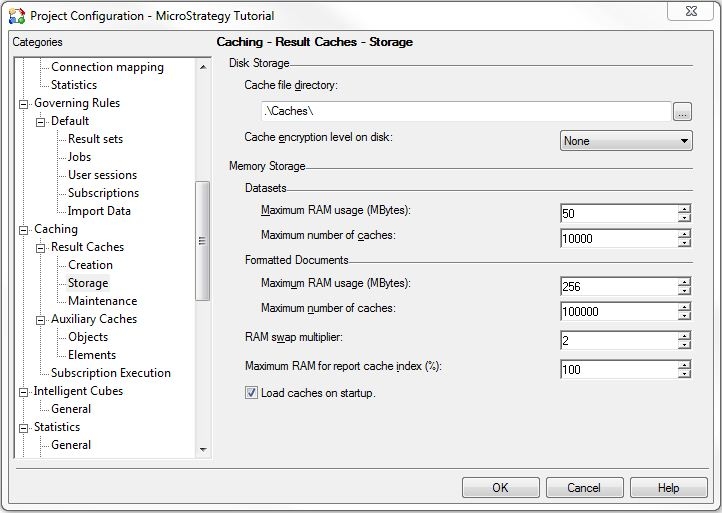The width and height of the screenshot is (722, 513).
Task: Collapse the Default node under Governing Rules
Action: coord(41,122)
